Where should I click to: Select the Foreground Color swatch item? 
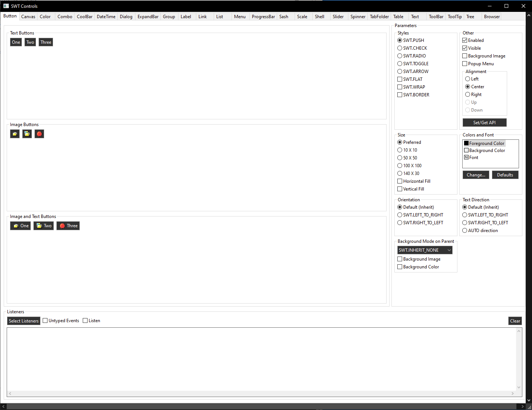click(x=484, y=143)
